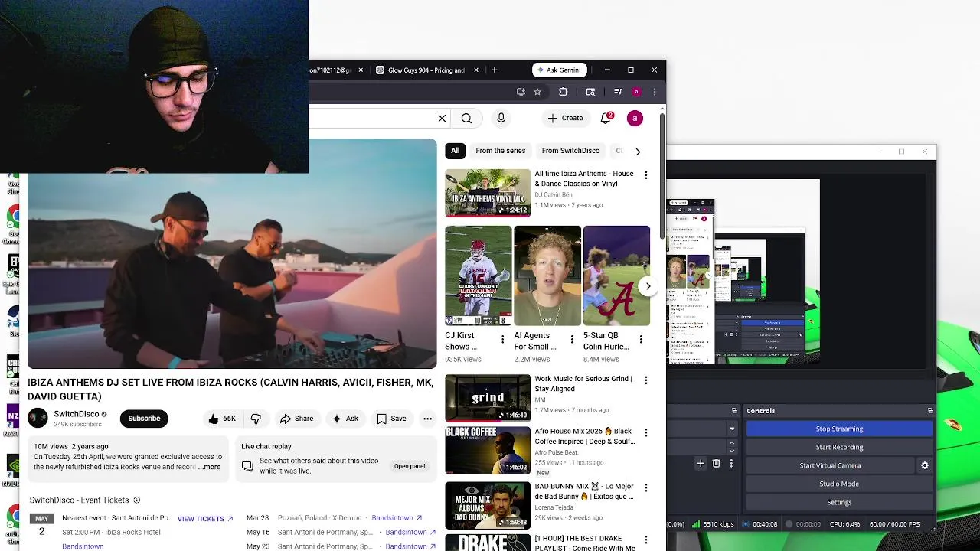Clear the YouTube search box with X
Image resolution: width=980 pixels, height=551 pixels.
(x=442, y=119)
